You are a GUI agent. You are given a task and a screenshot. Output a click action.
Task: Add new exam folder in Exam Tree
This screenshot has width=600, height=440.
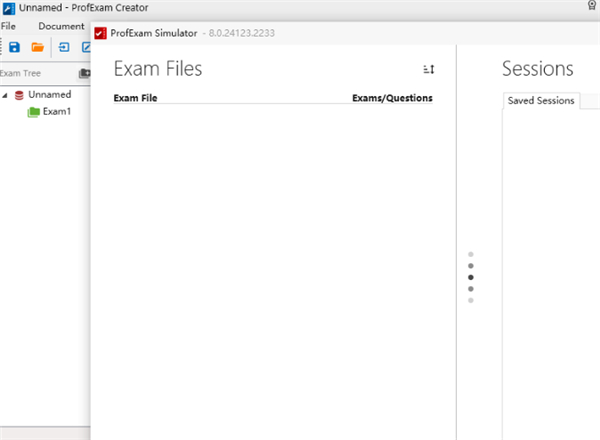(85, 73)
